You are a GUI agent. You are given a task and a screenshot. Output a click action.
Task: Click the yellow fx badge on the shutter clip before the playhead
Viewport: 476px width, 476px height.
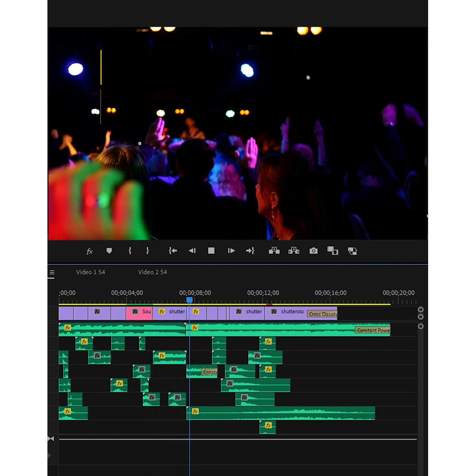162,311
